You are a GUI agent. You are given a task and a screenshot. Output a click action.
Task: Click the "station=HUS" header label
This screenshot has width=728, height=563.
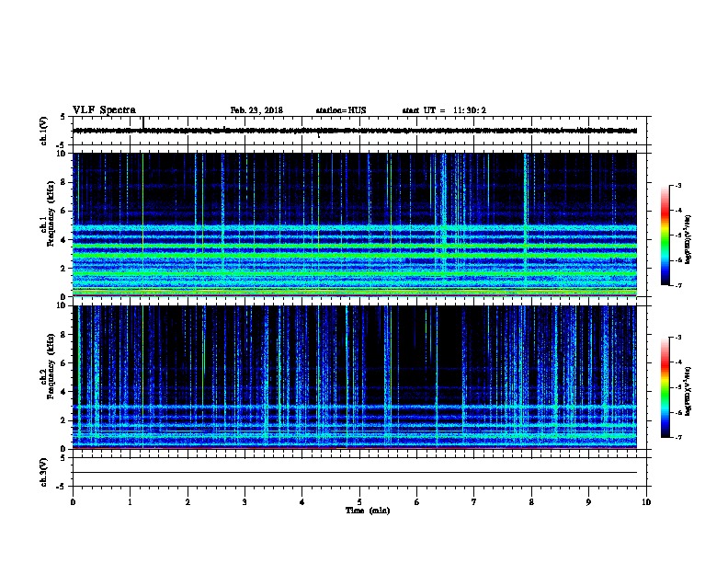(x=341, y=110)
